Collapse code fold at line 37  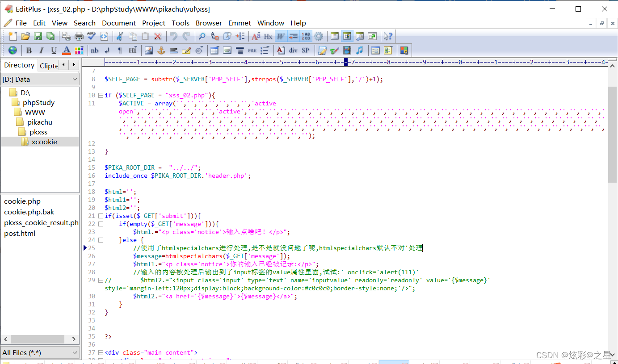[x=101, y=352]
